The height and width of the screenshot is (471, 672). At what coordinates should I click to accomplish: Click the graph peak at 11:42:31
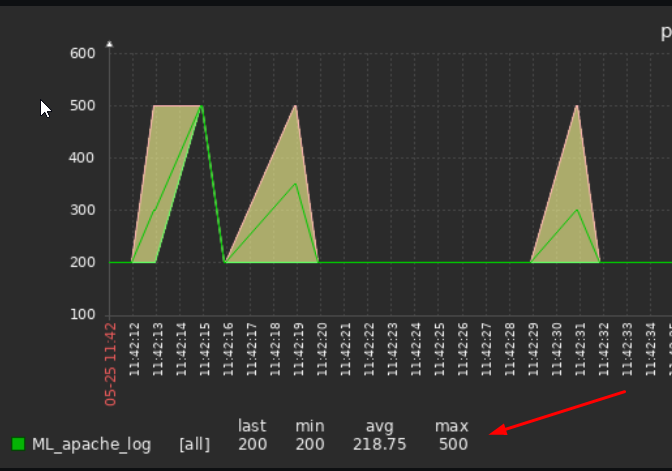(577, 106)
